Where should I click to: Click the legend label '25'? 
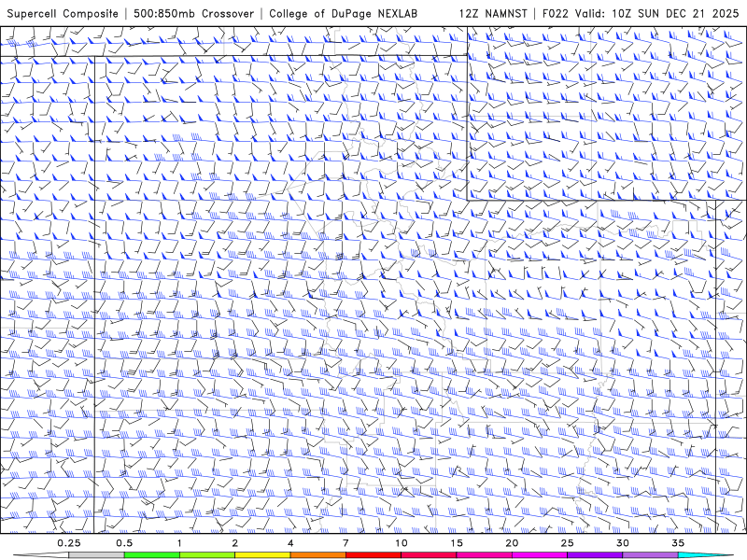[567, 543]
